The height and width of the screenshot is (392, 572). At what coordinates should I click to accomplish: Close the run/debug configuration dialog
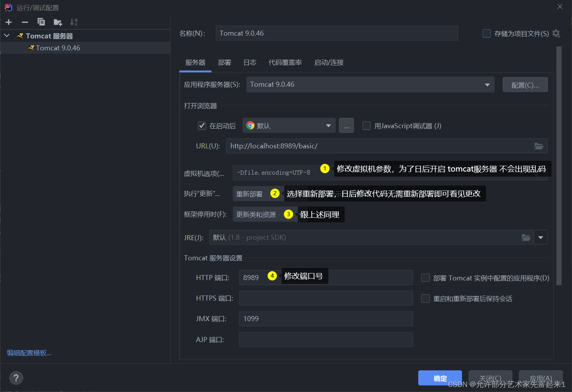click(560, 7)
